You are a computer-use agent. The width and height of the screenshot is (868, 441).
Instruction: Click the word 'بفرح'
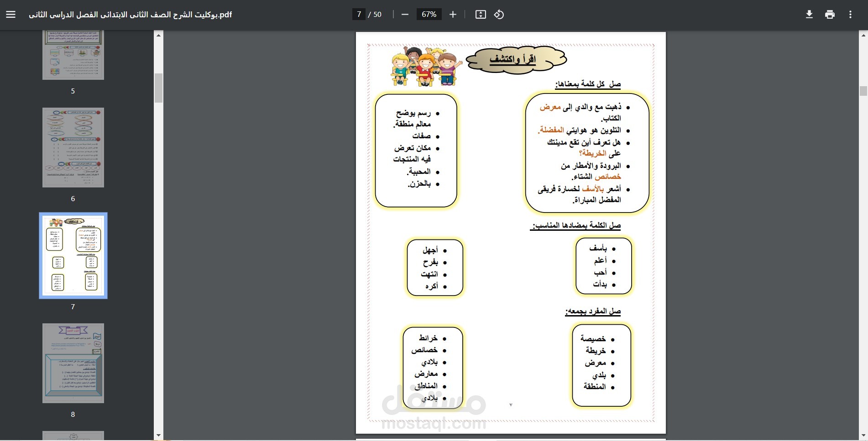tap(430, 263)
